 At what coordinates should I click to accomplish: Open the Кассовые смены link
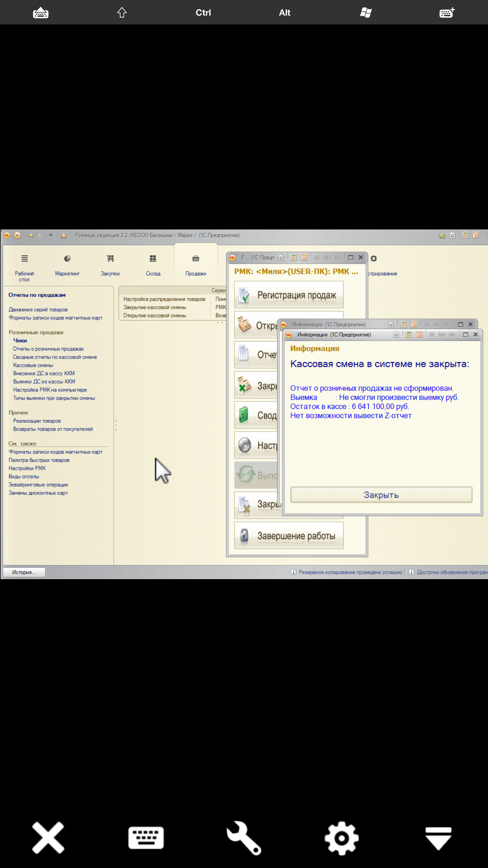(x=33, y=365)
